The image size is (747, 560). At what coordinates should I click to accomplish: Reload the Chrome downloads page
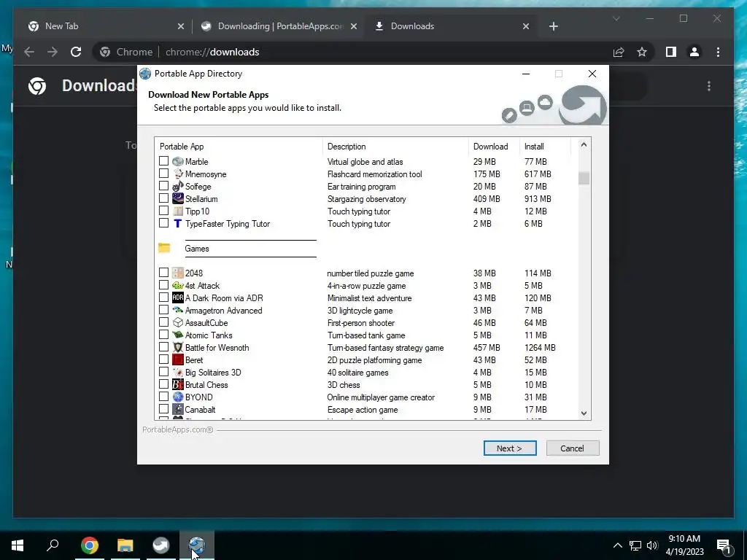[x=76, y=52]
